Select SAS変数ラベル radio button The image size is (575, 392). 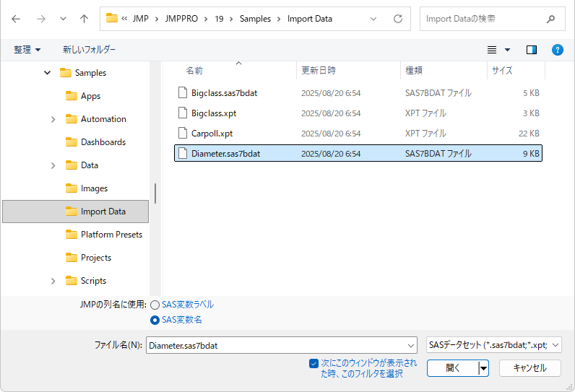pos(155,305)
